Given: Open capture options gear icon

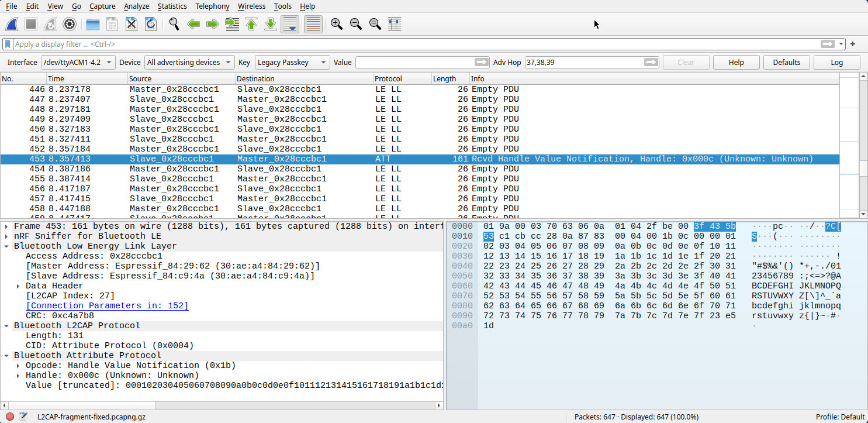Looking at the screenshot, I should 70,24.
